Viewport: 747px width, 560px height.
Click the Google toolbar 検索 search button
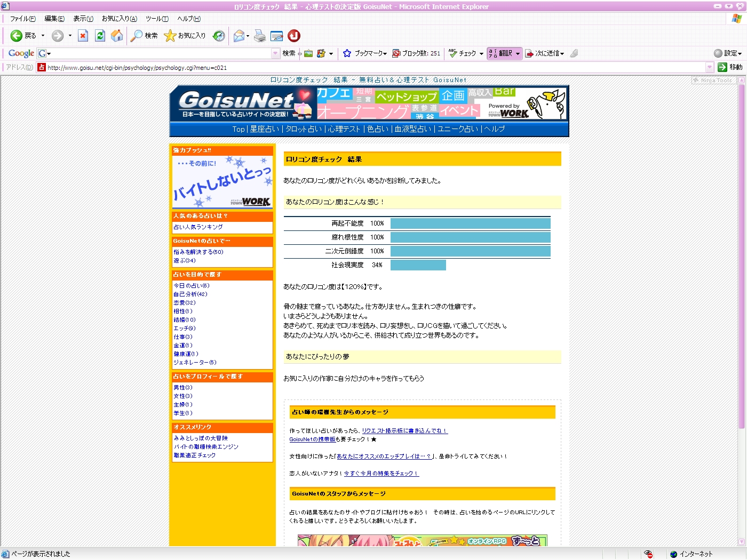pyautogui.click(x=289, y=53)
